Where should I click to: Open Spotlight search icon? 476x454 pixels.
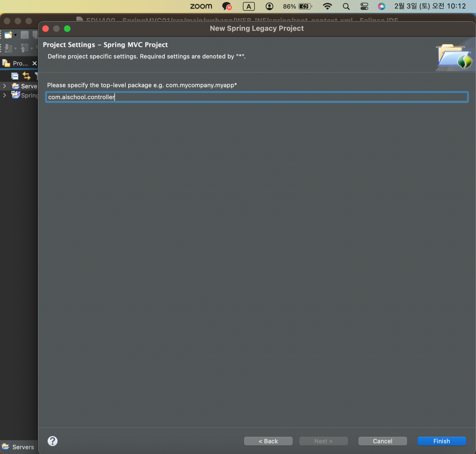pyautogui.click(x=346, y=6)
